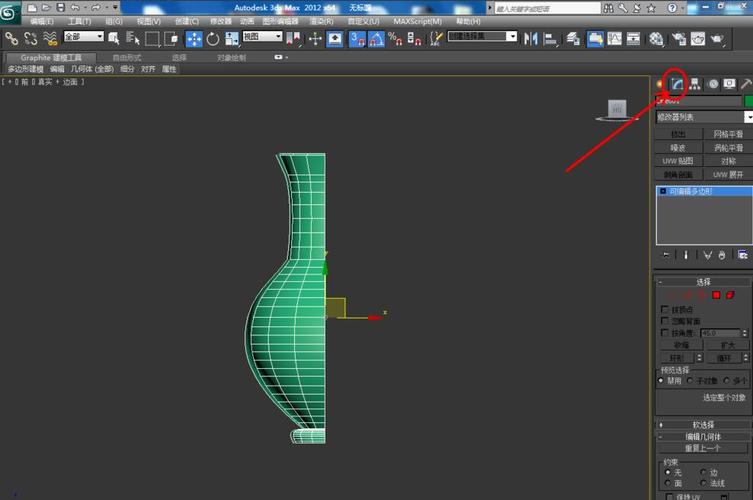Select the 子对象 preview radio button
The height and width of the screenshot is (500, 753).
(x=689, y=381)
